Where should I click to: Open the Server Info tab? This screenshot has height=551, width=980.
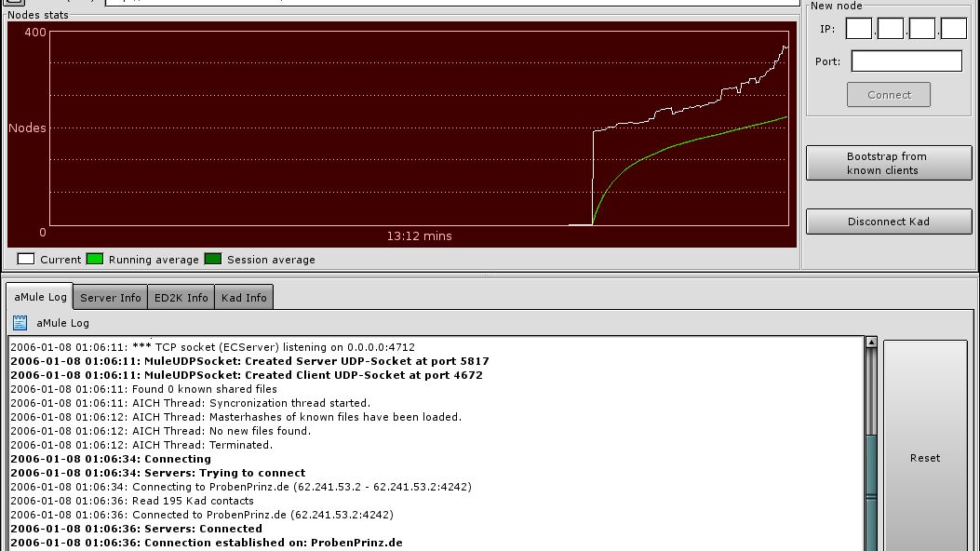pos(111,297)
